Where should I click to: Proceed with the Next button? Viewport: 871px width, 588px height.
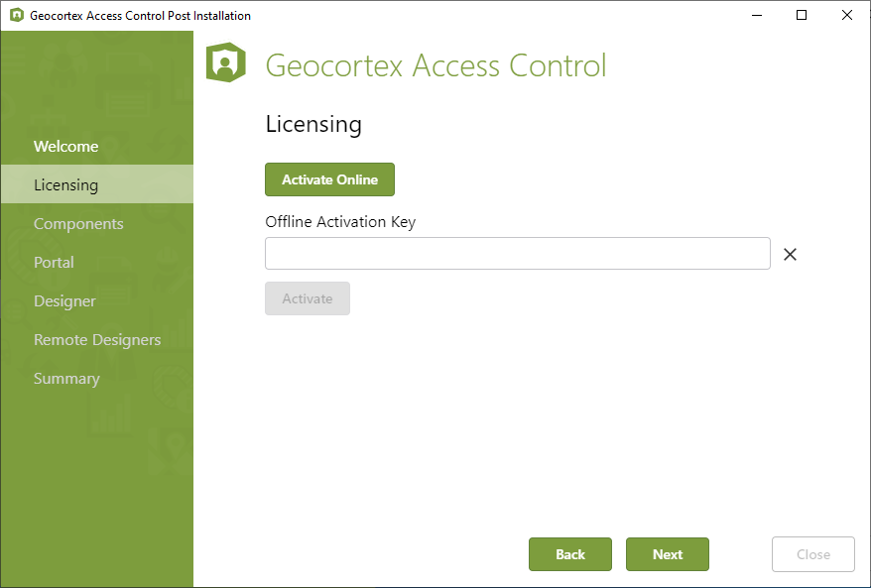[667, 554]
